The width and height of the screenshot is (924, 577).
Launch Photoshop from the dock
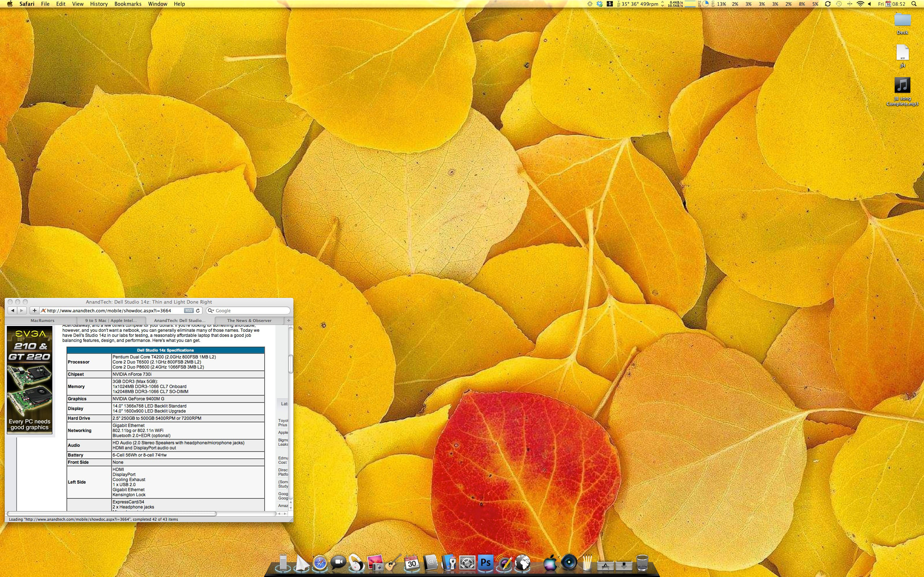(x=486, y=563)
